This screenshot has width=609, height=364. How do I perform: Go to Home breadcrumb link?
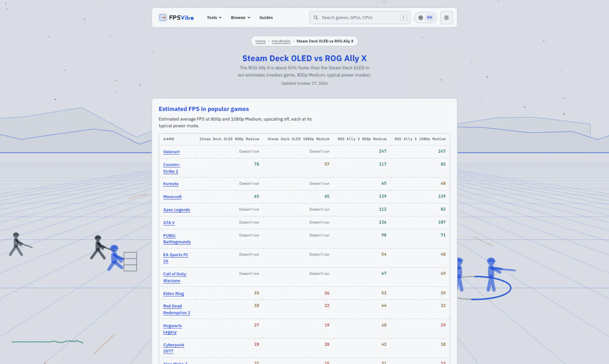(260, 41)
